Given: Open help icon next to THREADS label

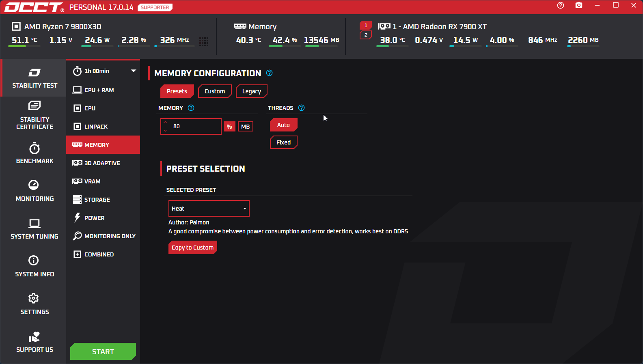Looking at the screenshot, I should (301, 108).
